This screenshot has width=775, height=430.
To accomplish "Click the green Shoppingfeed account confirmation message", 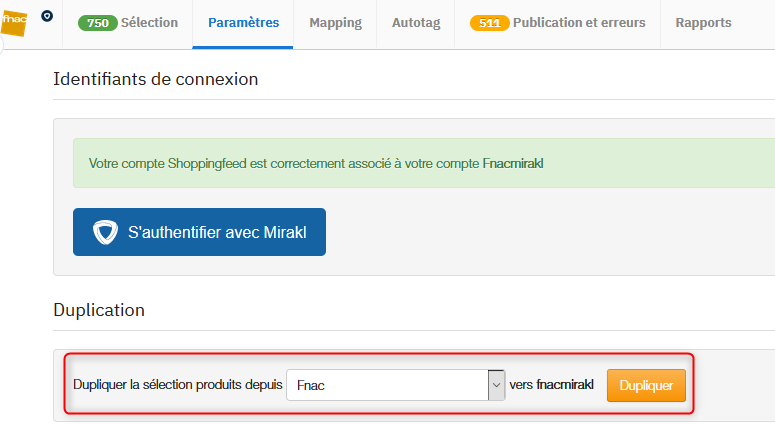I will click(424, 163).
